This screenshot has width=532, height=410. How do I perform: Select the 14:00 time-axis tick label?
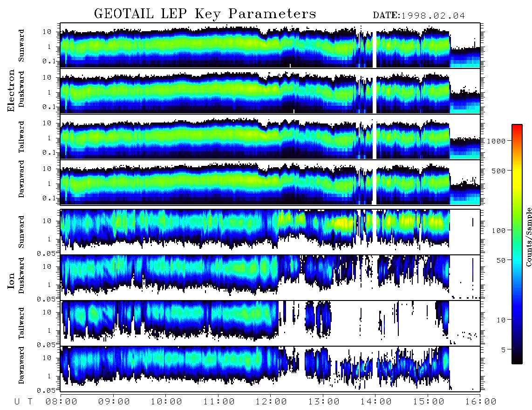point(376,402)
